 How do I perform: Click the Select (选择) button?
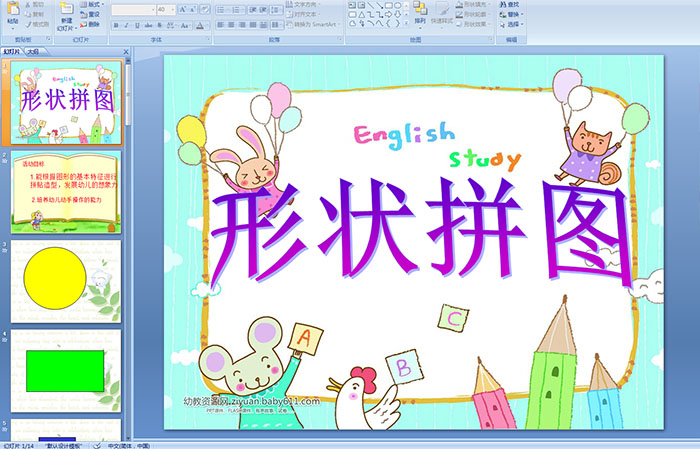click(511, 24)
